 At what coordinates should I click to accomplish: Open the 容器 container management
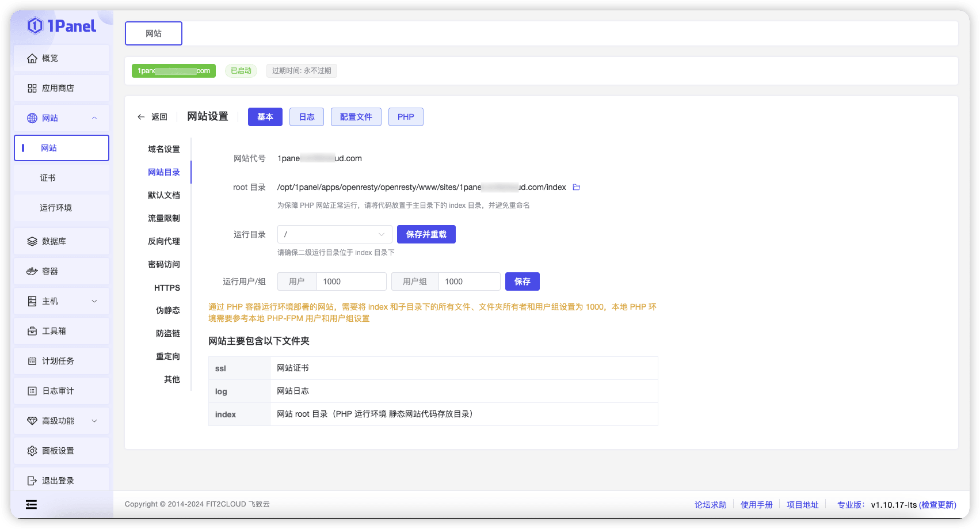click(52, 271)
